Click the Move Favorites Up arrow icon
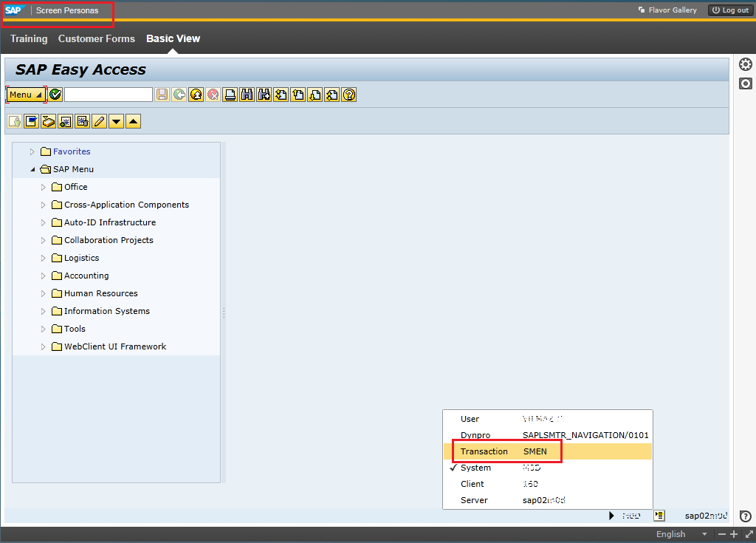Image resolution: width=756 pixels, height=543 pixels. tap(134, 122)
